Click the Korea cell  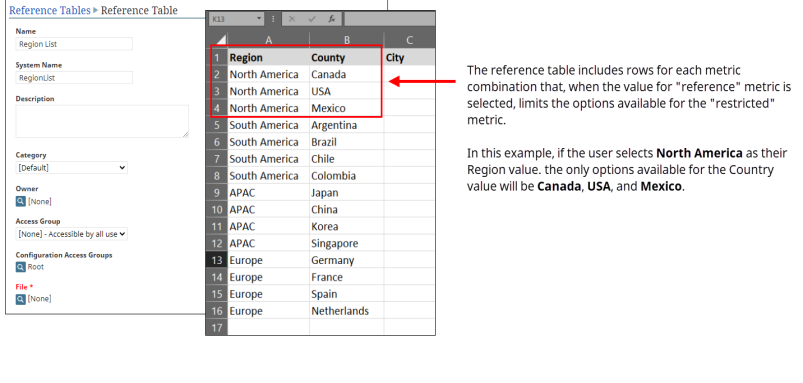tap(347, 226)
